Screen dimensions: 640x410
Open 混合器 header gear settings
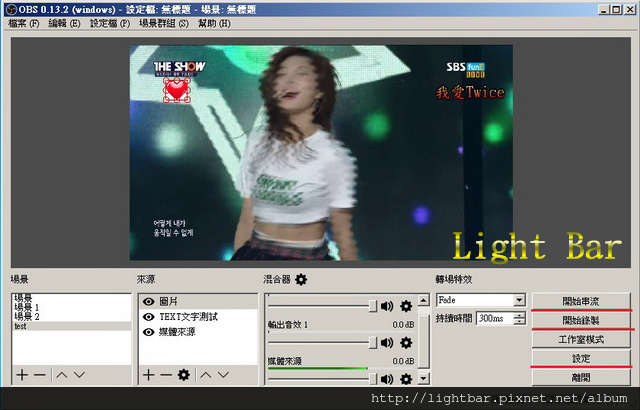(301, 279)
